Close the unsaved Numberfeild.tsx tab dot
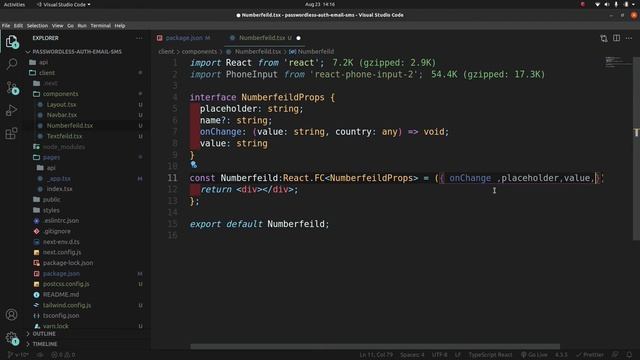640x360 pixels. (x=298, y=38)
